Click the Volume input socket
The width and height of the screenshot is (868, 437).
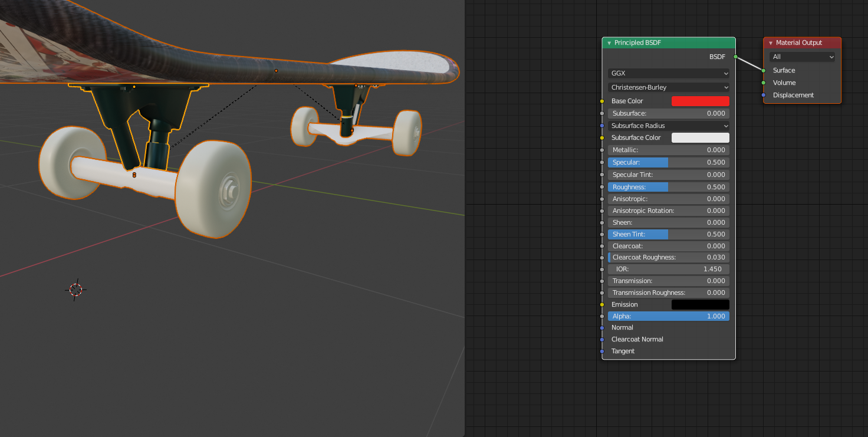pos(764,83)
